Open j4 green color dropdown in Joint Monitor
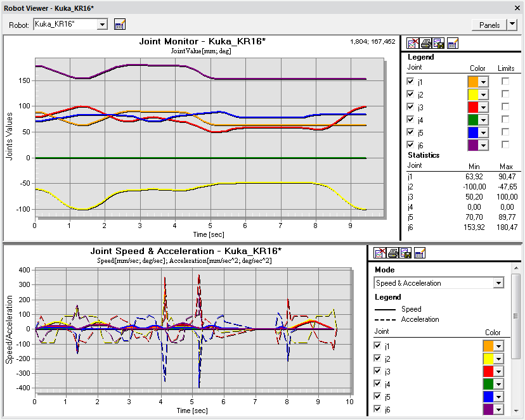Viewport: 525px width, 420px height. click(483, 120)
